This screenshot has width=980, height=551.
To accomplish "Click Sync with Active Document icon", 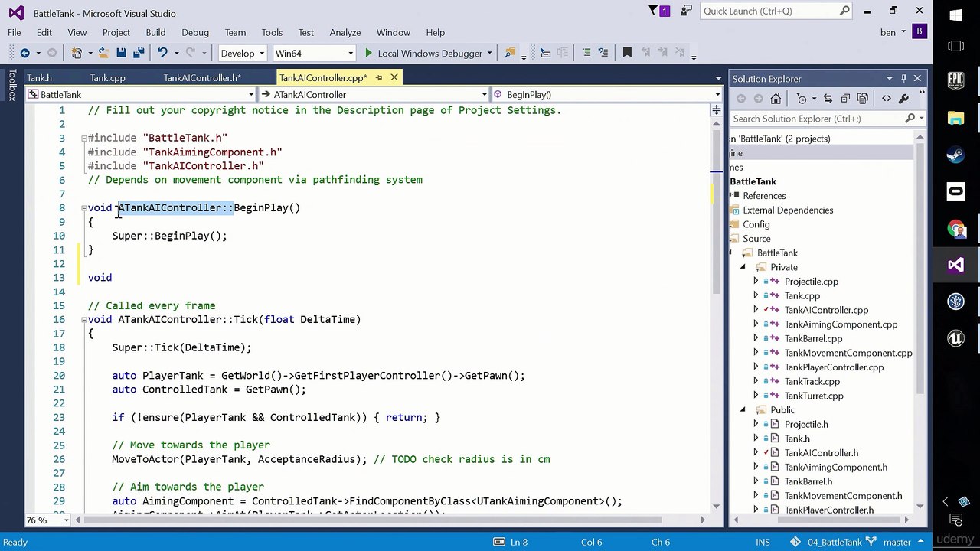I will pyautogui.click(x=828, y=99).
